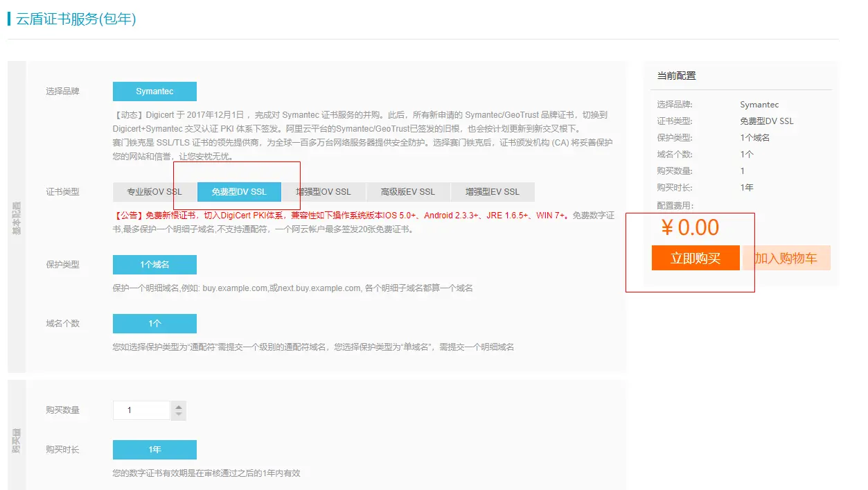Click the ¥0.00 configuration price

tap(690, 227)
